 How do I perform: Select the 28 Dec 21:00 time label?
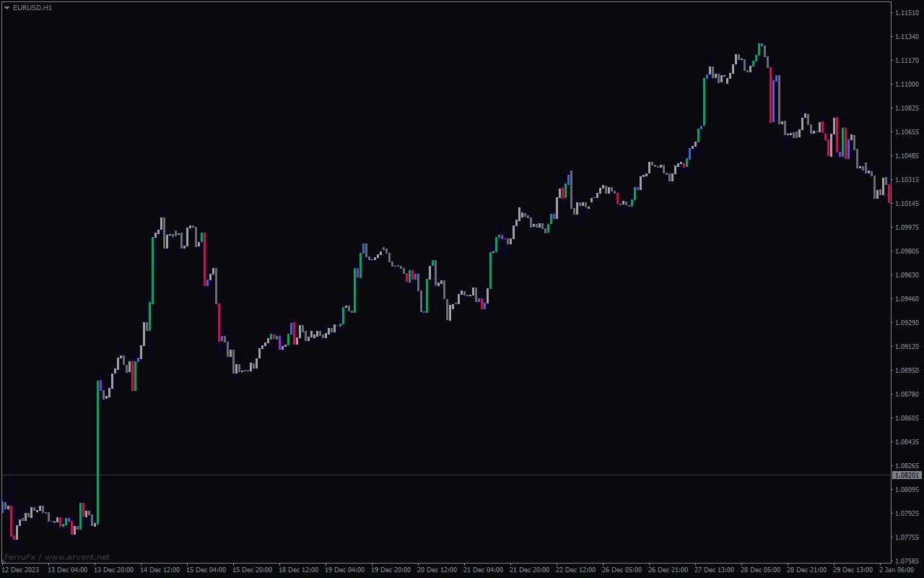(x=806, y=570)
